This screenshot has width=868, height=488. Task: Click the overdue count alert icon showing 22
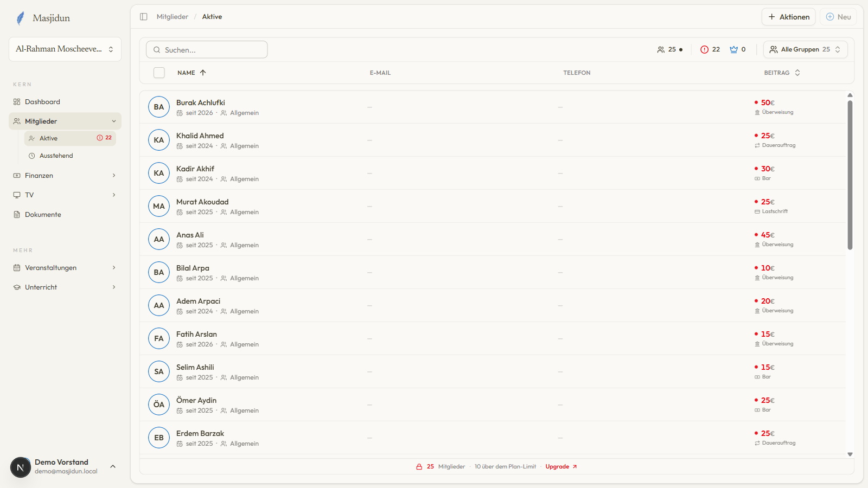pos(704,49)
